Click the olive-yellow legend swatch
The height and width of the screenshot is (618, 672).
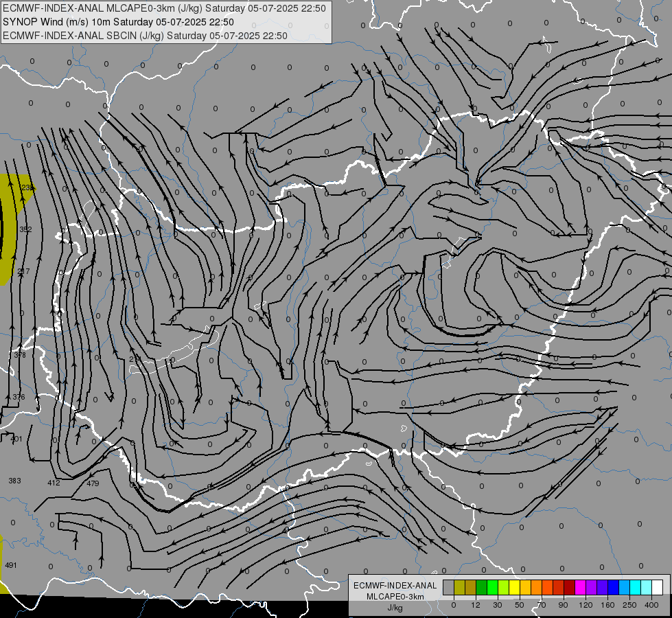click(459, 588)
